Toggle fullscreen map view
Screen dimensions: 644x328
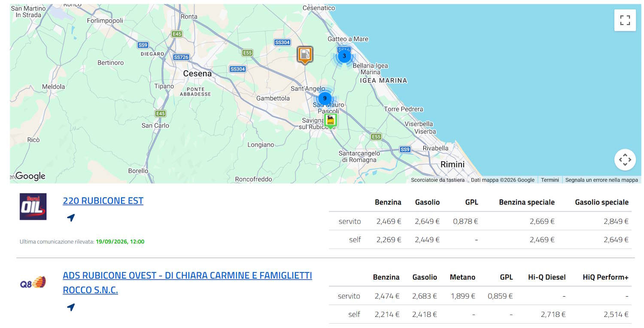tap(625, 20)
